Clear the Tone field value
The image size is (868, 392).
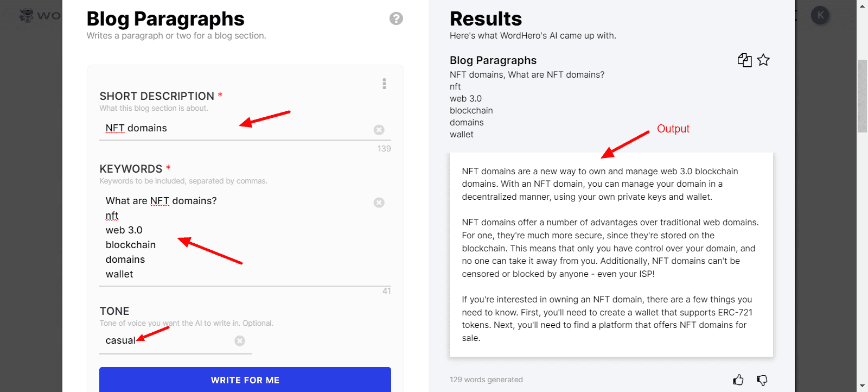click(240, 341)
